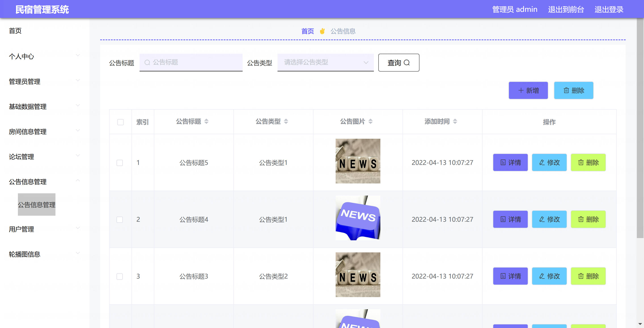This screenshot has height=328, width=644.
Task: Click 退出到前台 in header
Action: tap(566, 9)
